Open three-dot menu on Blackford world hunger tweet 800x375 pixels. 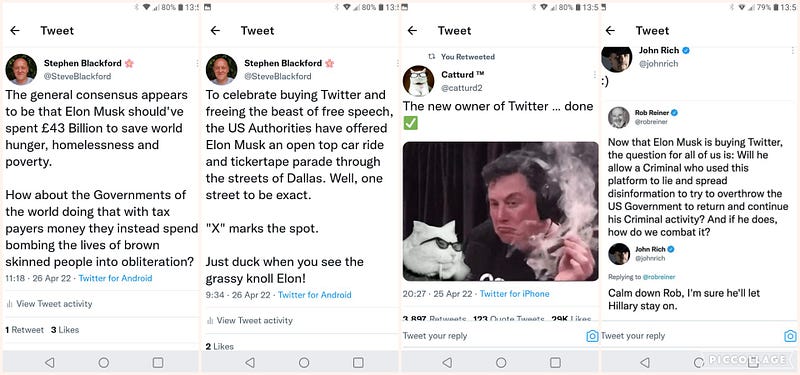click(197, 63)
